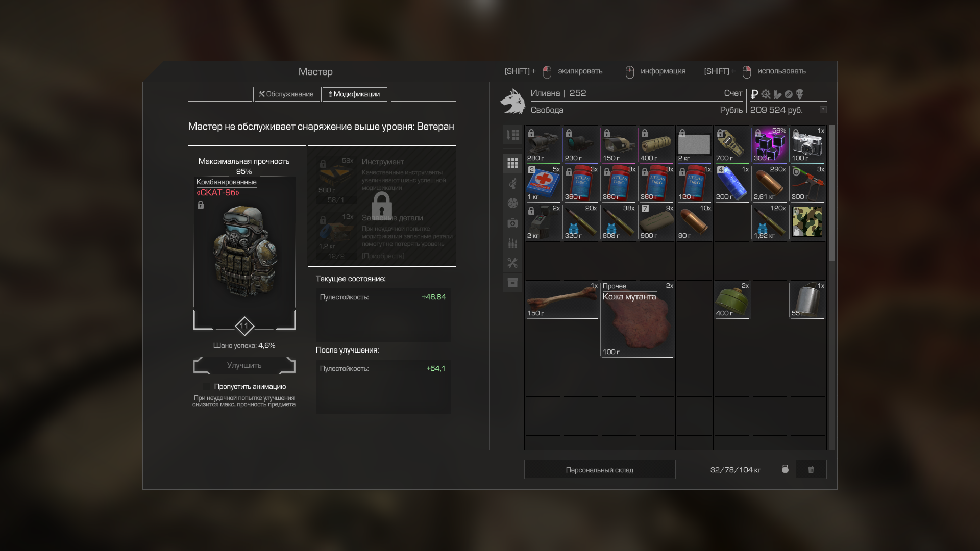Select the 2 кг grey plate item
Viewport: 980px width, 551px height.
(694, 144)
